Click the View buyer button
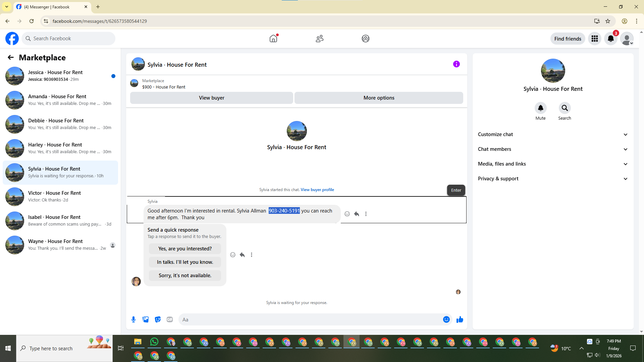This screenshot has width=644, height=362. click(x=211, y=98)
